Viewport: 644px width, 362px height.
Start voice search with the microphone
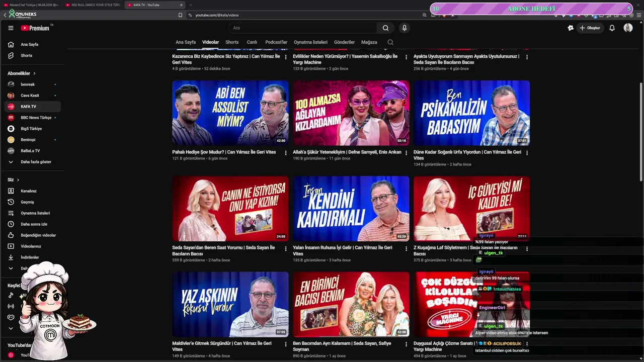[404, 28]
